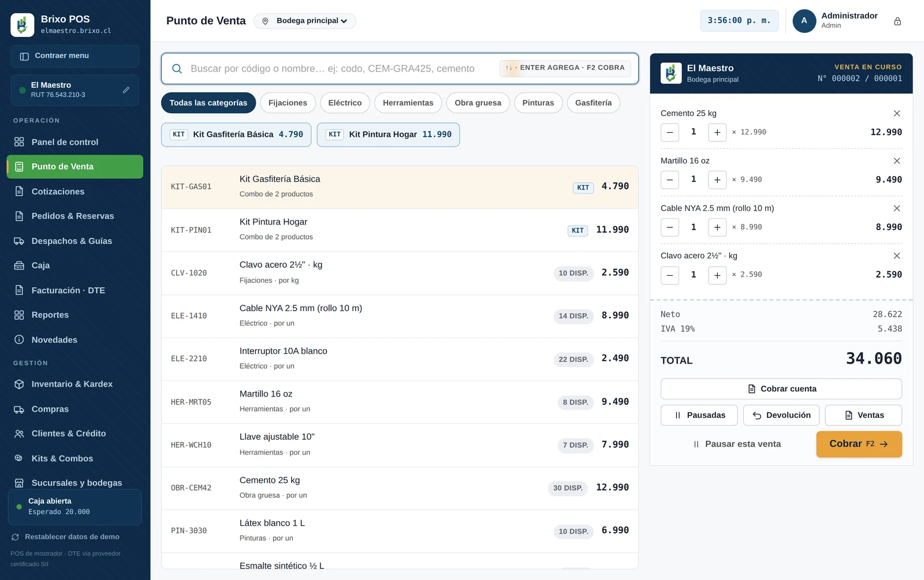Viewport: 924px width, 580px height.
Task: Click Pausar esta venta
Action: (x=736, y=444)
